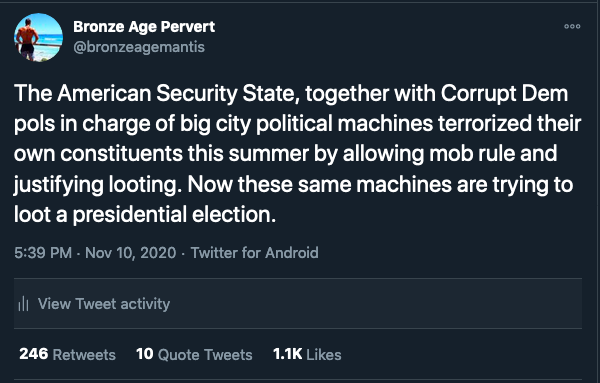The height and width of the screenshot is (383, 600).
Task: Click View Tweet activity
Action: (x=104, y=304)
